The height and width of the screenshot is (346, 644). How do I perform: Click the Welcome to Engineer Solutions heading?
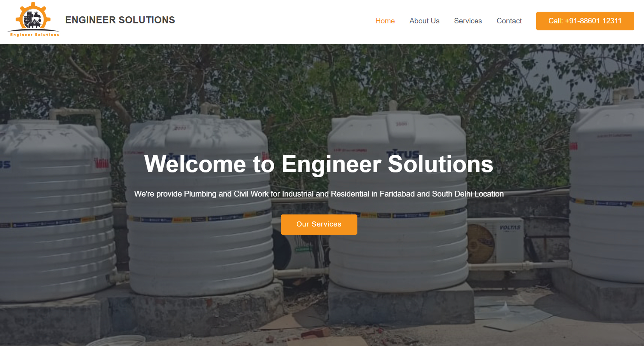pos(319,164)
